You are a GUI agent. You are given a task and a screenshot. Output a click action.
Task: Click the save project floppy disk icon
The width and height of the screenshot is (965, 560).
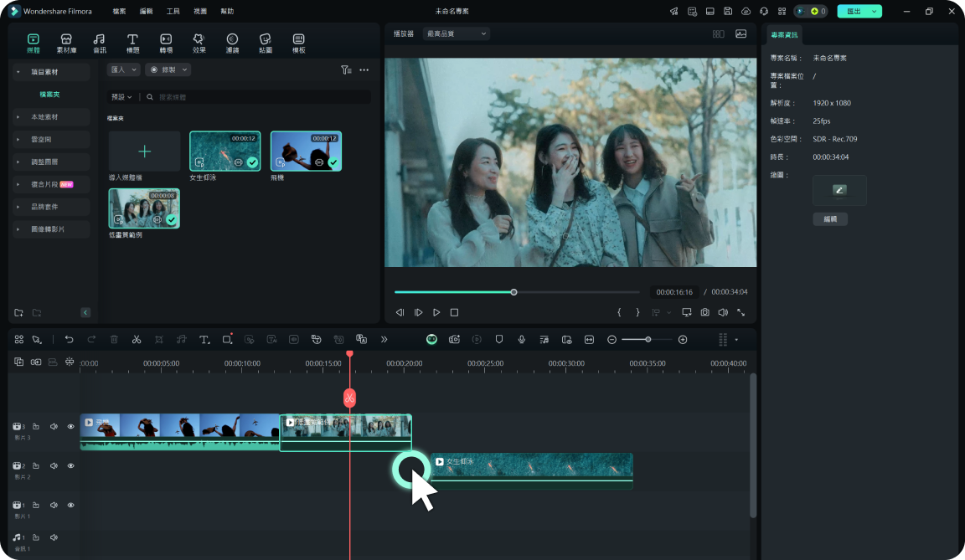click(728, 11)
